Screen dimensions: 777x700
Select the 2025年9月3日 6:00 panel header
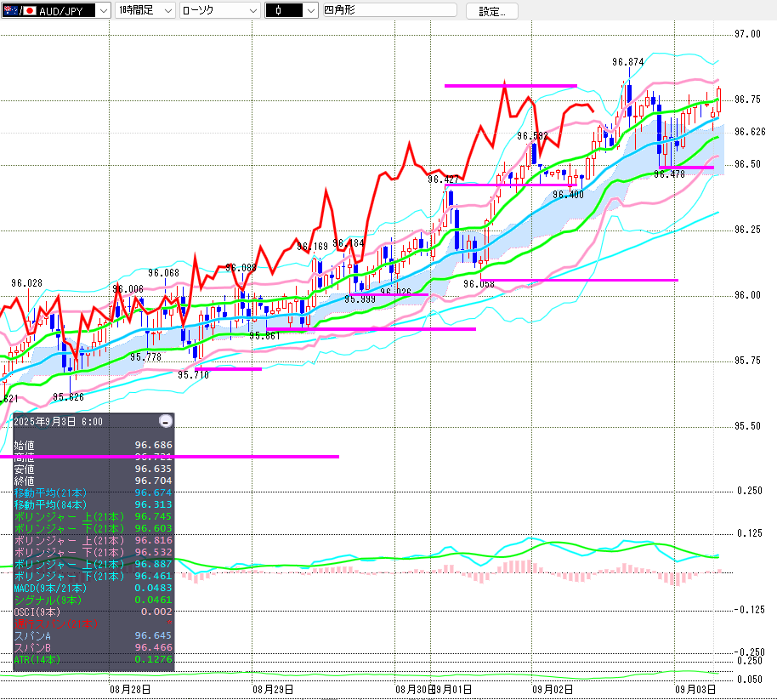coord(59,422)
